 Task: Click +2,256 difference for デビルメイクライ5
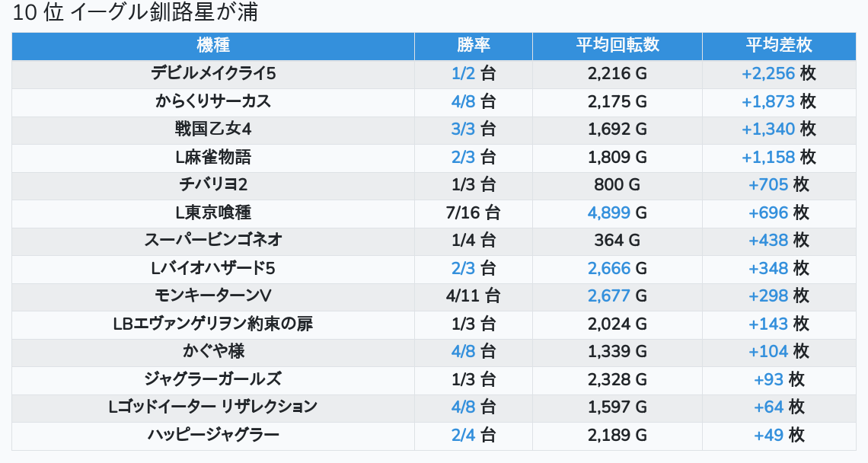(x=768, y=74)
